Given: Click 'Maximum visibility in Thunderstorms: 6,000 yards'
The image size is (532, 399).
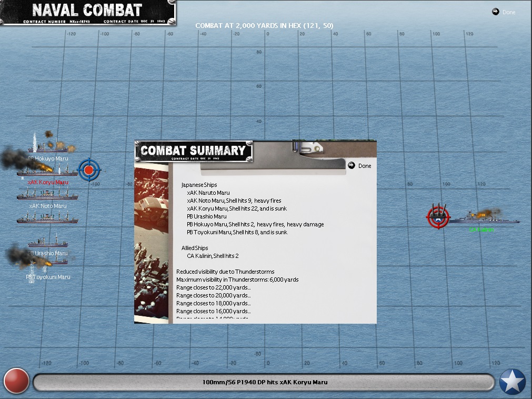Looking at the screenshot, I should point(237,280).
